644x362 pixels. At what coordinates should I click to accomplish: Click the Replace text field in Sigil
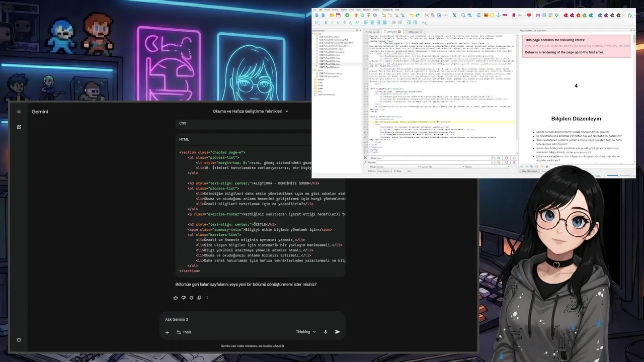pos(434,162)
